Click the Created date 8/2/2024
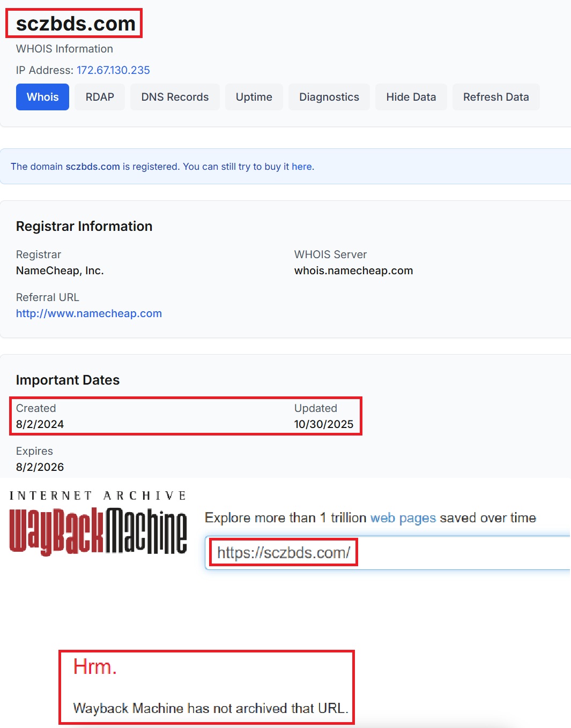The width and height of the screenshot is (571, 728). coord(40,424)
